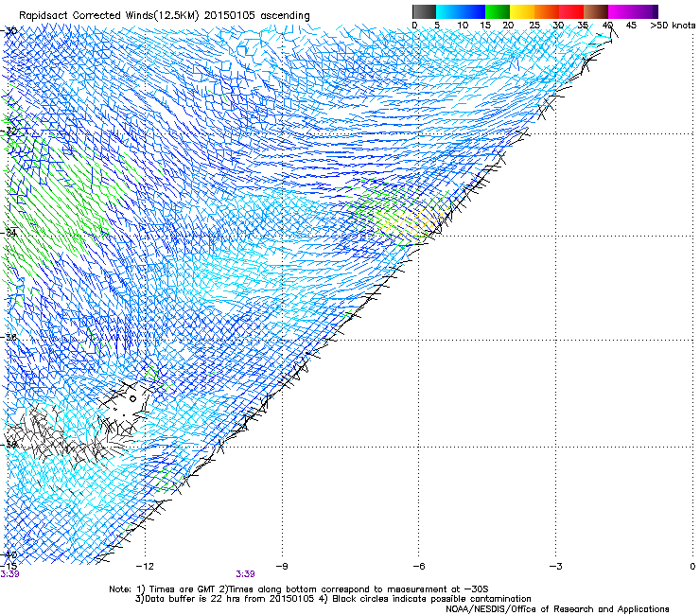Select the magenta 40-45 knots legend swatch
Viewport: 700px width, 615px height.
[x=621, y=11]
